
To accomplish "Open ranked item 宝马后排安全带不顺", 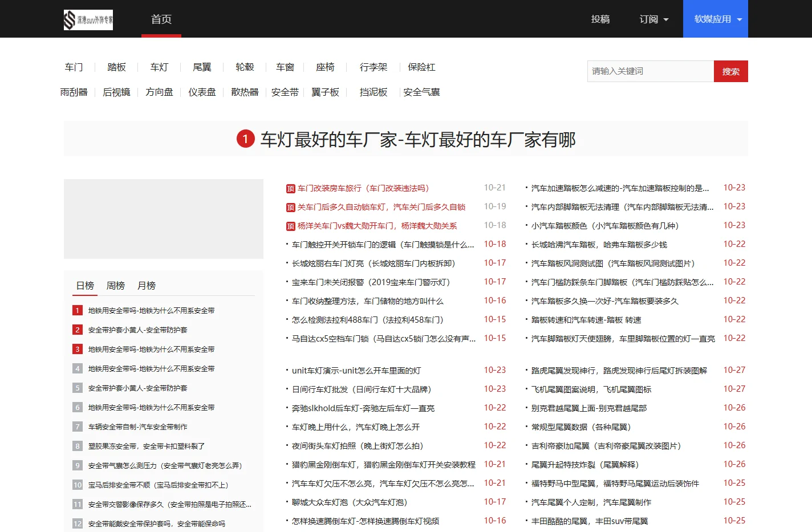I will point(160,485).
